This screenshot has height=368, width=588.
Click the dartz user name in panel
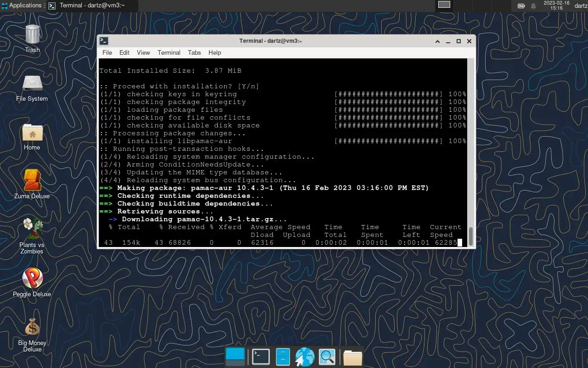tap(581, 6)
